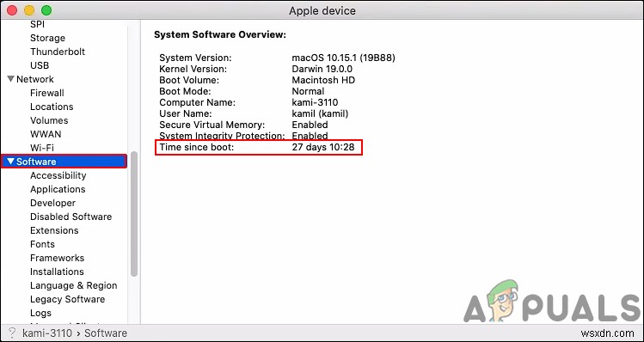Select Extensions in the sidebar
Viewport: 644px width, 342px height.
pyautogui.click(x=54, y=230)
